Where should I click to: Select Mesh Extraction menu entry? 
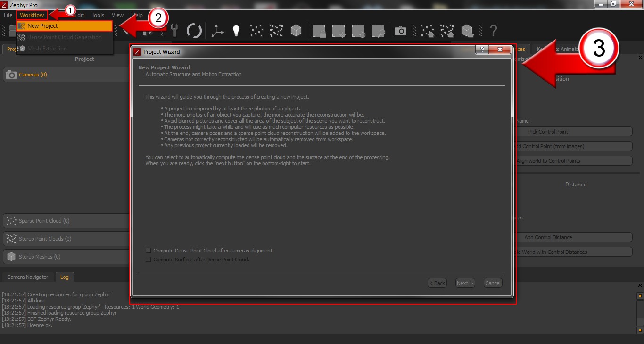65,49
